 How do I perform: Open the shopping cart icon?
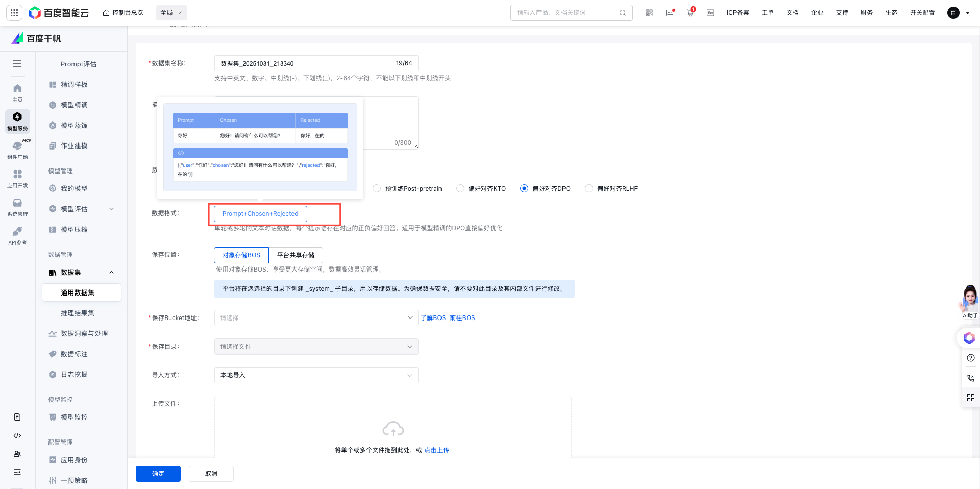pos(690,13)
